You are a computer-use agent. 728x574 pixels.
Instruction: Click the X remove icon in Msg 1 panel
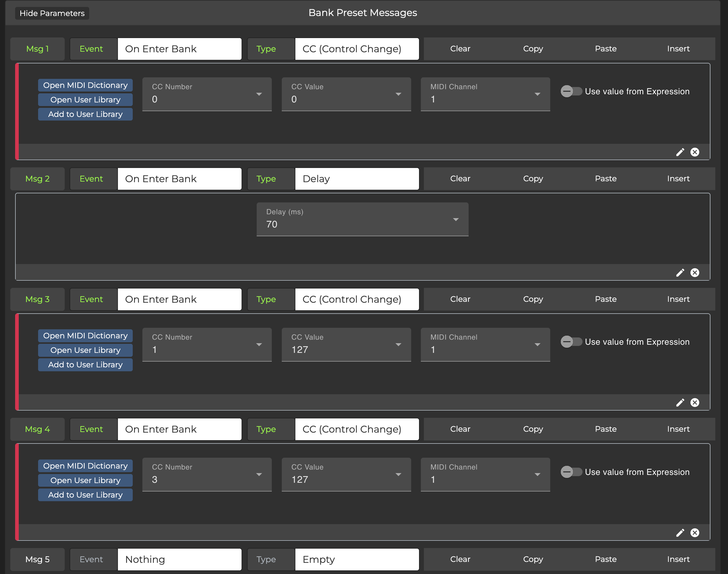695,152
